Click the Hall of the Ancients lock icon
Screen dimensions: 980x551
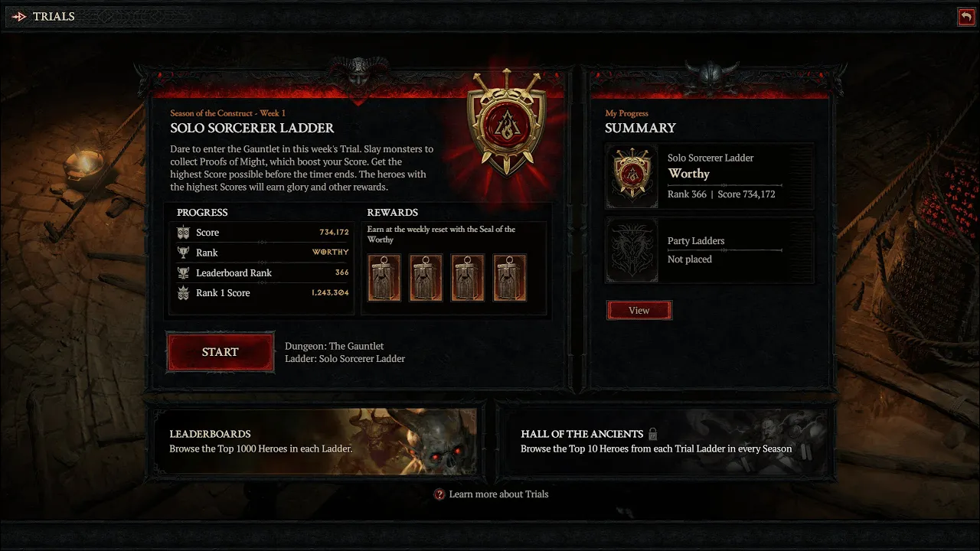tap(653, 433)
